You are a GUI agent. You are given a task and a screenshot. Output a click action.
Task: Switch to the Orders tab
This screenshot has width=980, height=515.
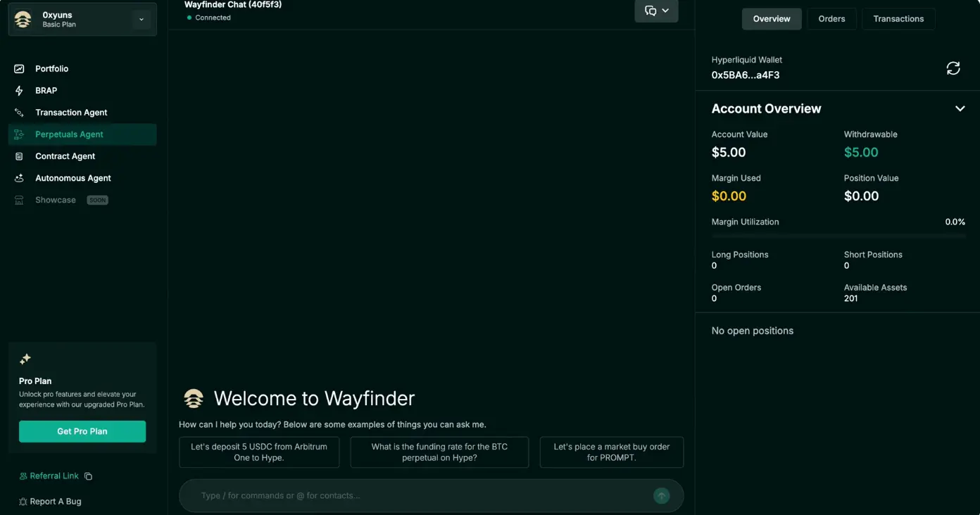(831, 18)
